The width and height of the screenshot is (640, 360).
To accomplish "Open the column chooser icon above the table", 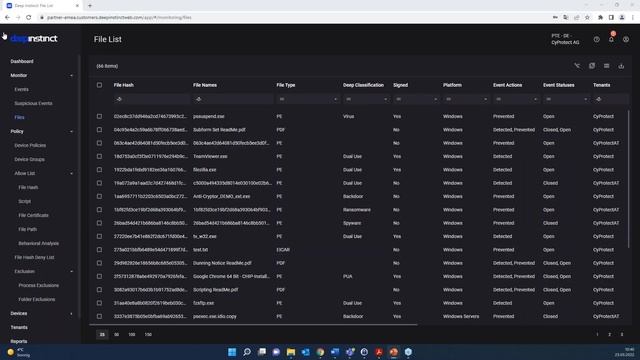I will 607,66.
